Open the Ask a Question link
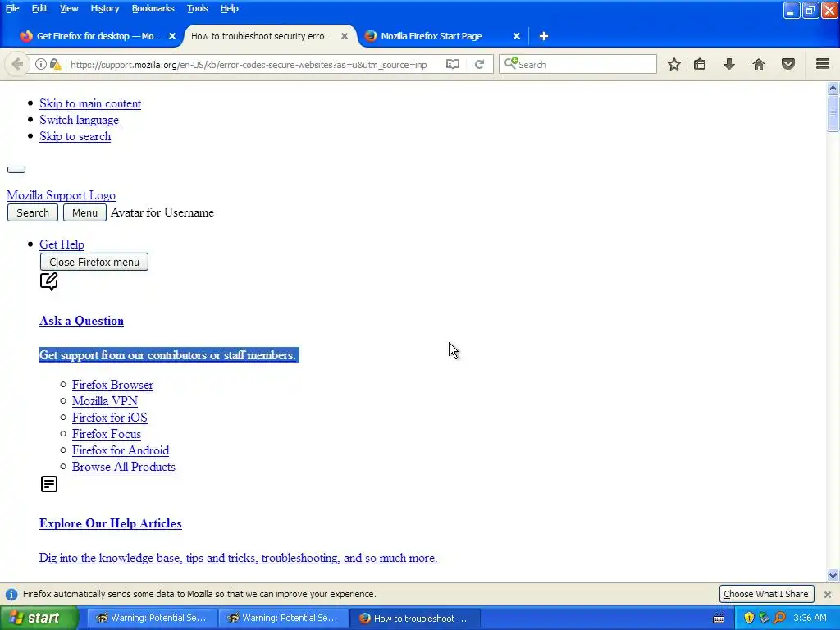Screen dimensions: 840x630 click(x=81, y=321)
